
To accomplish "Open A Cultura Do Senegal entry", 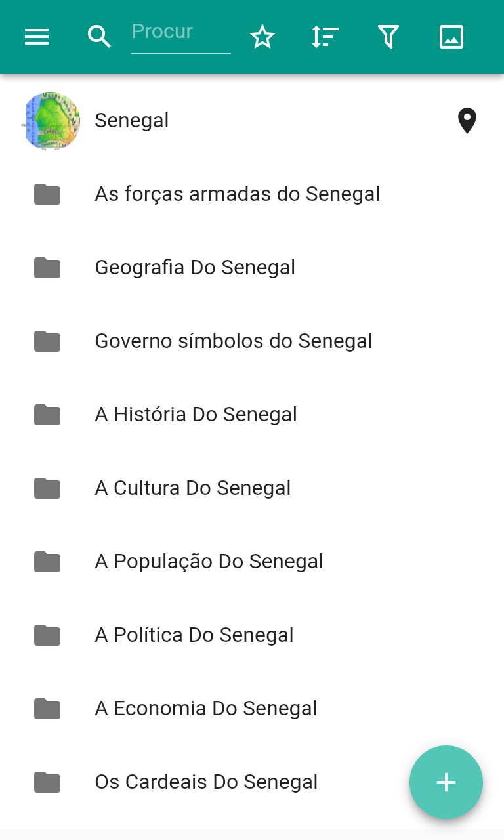I will pyautogui.click(x=193, y=488).
